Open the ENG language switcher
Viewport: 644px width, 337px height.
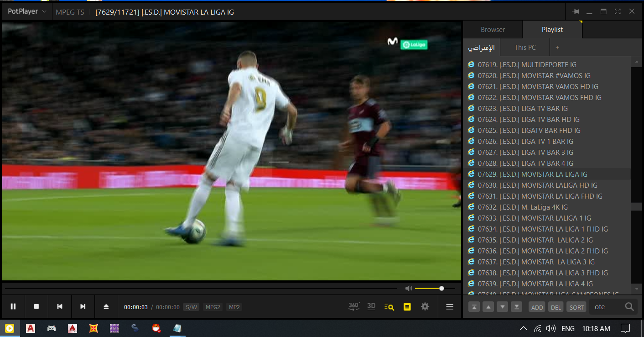pos(568,328)
